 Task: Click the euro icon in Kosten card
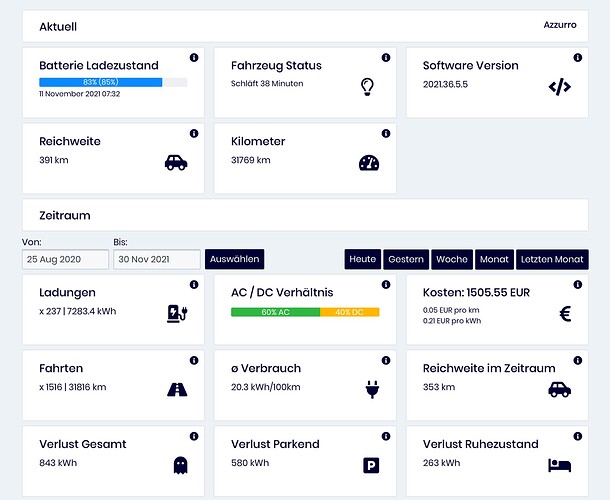[x=565, y=314]
